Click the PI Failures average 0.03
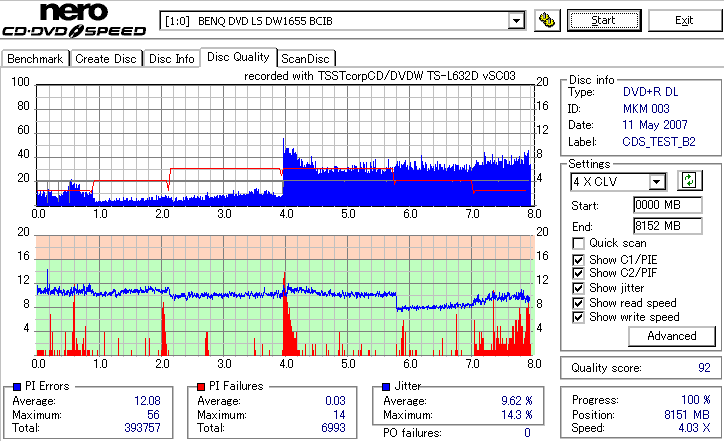Image resolution: width=724 pixels, height=441 pixels. pyautogui.click(x=335, y=401)
